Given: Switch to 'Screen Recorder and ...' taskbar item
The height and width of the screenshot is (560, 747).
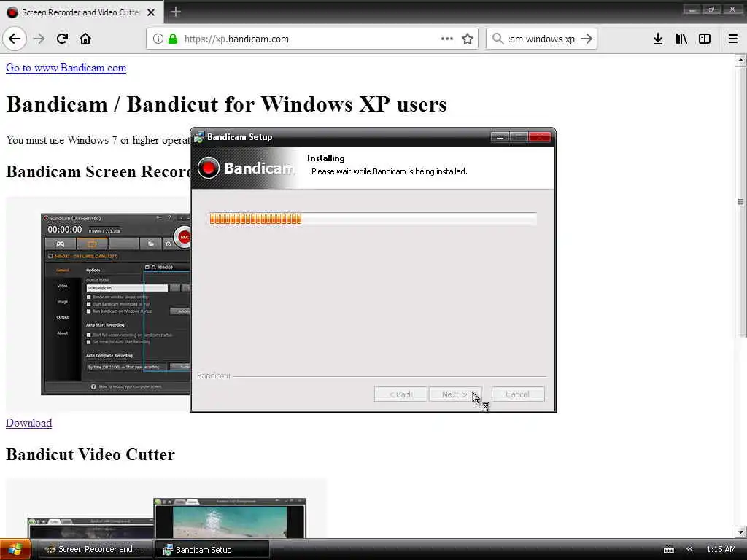Looking at the screenshot, I should point(94,549).
